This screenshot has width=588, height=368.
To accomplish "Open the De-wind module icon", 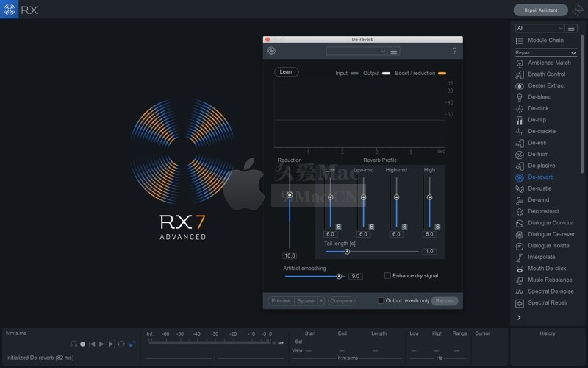I will (x=520, y=200).
